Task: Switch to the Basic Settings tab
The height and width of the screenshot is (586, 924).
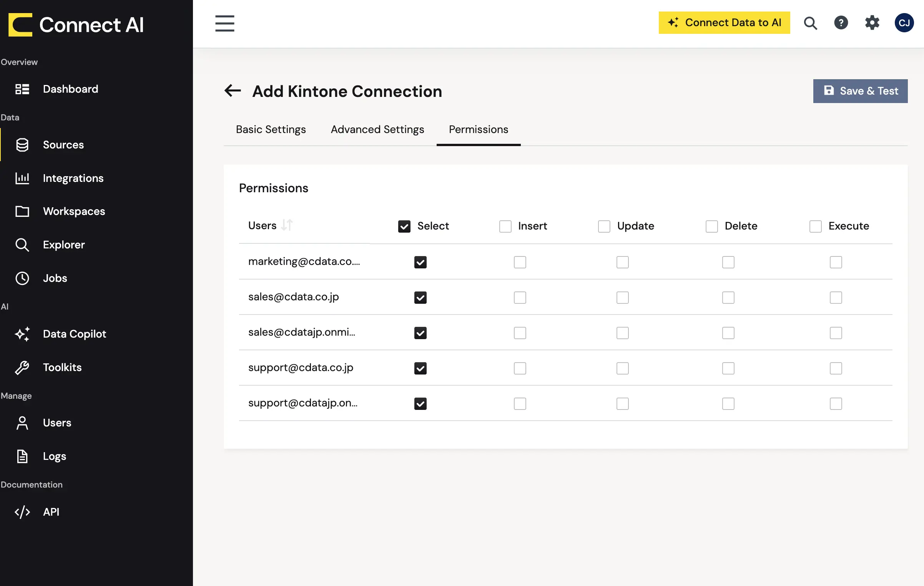Action: (271, 130)
